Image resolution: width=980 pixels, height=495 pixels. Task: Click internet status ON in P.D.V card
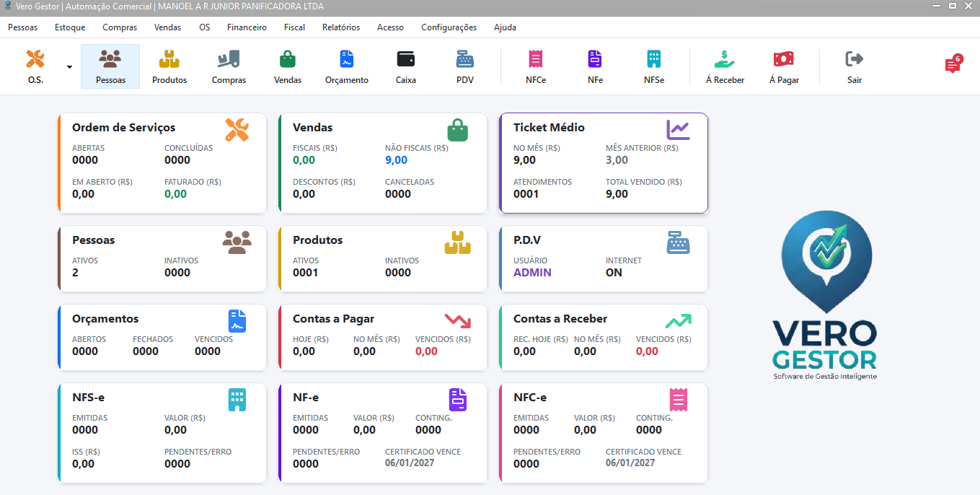click(614, 273)
